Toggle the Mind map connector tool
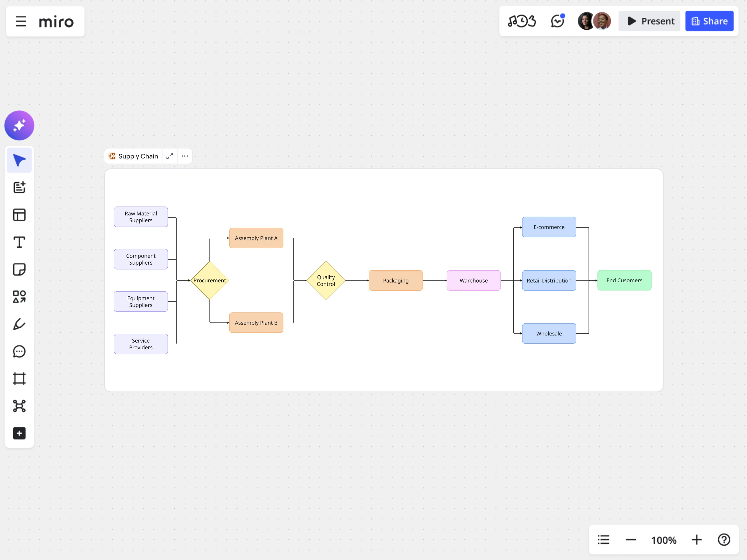The height and width of the screenshot is (560, 747). point(19,406)
